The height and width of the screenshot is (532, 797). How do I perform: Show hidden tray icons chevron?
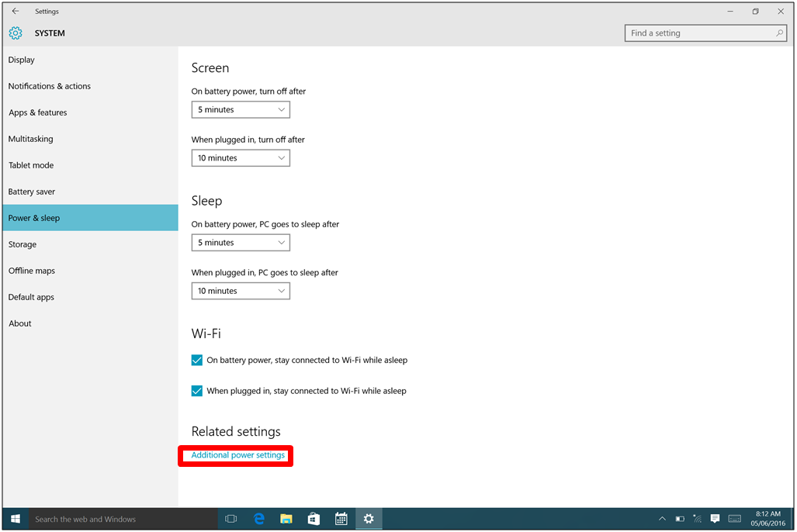662,519
